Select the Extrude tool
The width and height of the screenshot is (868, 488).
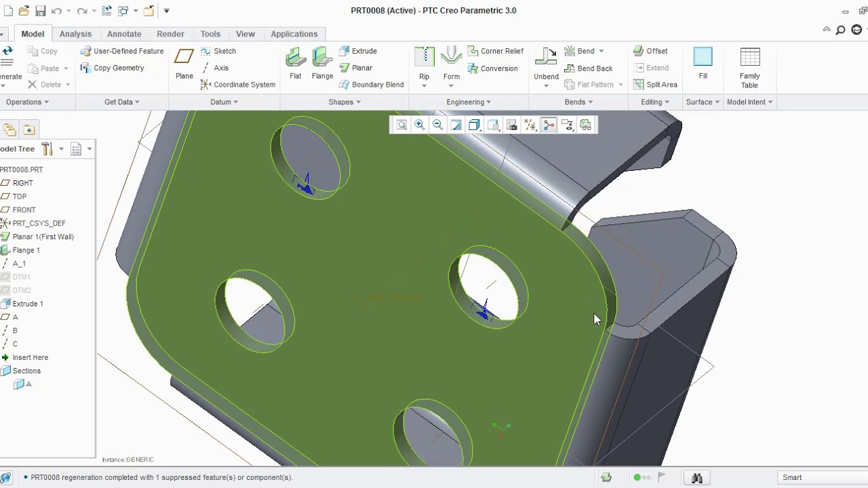coord(358,51)
